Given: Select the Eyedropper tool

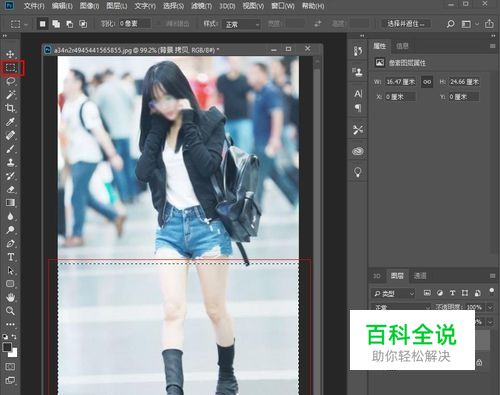Looking at the screenshot, I should pos(10,122).
